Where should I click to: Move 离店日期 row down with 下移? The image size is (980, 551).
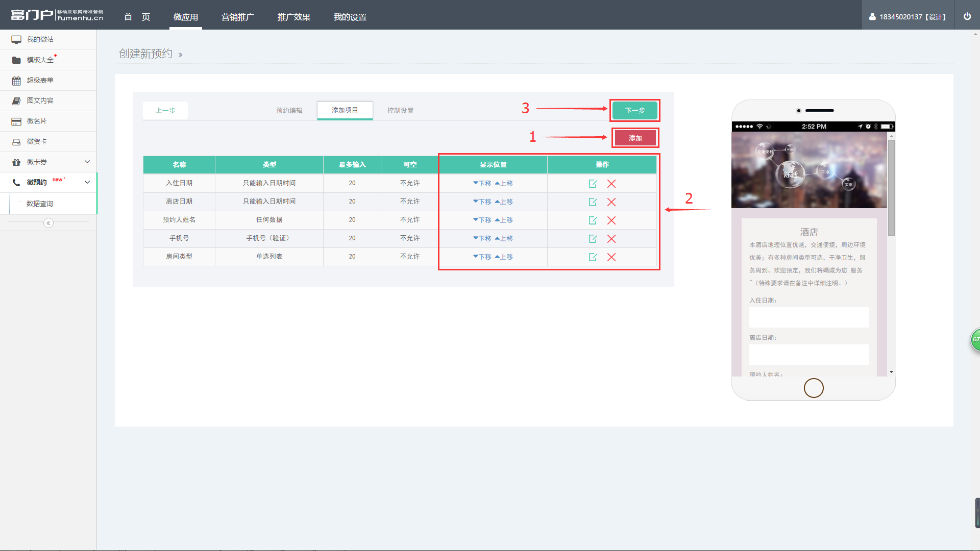click(482, 202)
